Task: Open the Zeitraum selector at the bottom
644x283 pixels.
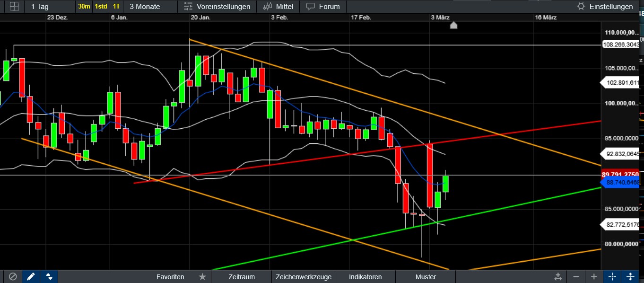Action: pos(241,276)
